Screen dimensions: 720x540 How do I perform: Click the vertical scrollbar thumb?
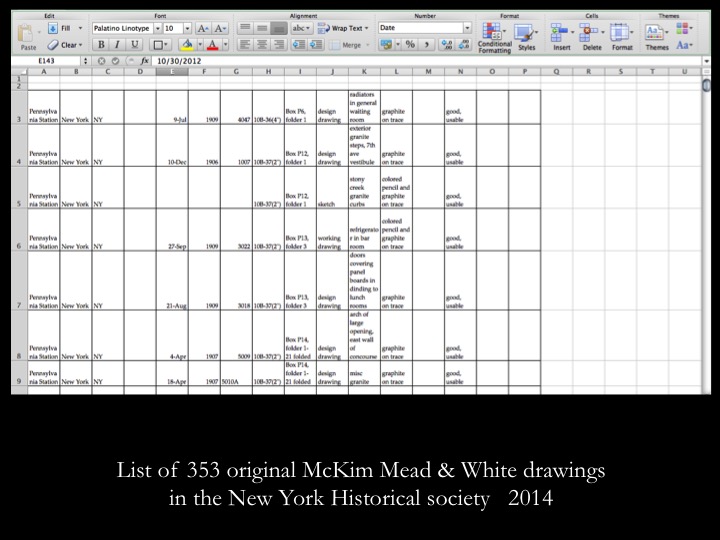[x=707, y=85]
